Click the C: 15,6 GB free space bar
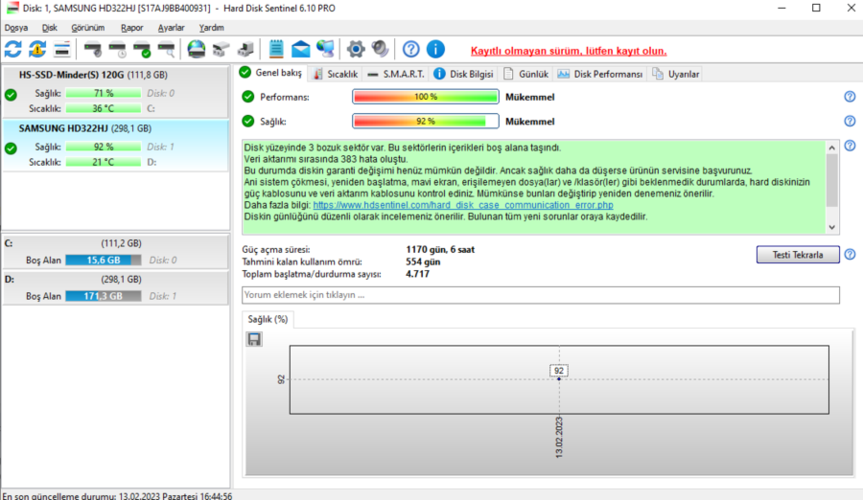The height and width of the screenshot is (500, 863). coord(103,260)
